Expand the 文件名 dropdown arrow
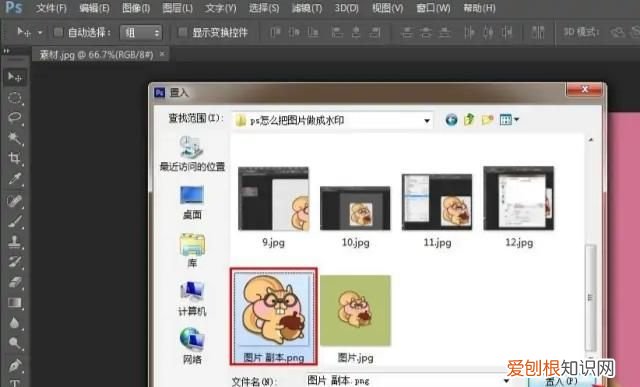The width and height of the screenshot is (640, 387). point(507,381)
